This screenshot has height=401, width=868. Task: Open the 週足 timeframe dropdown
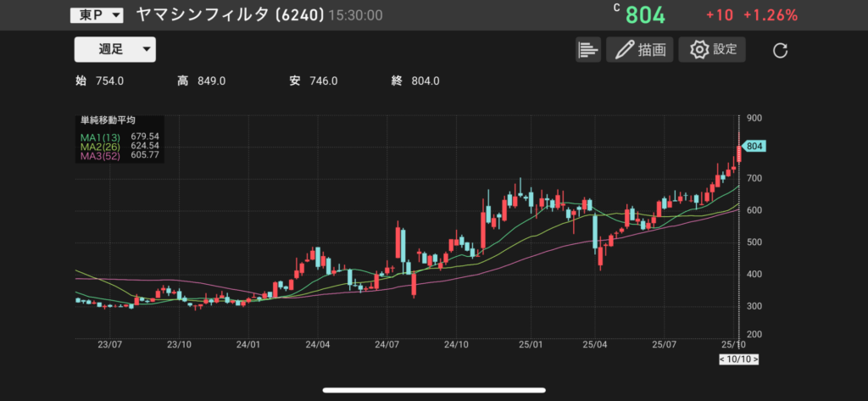click(x=115, y=49)
